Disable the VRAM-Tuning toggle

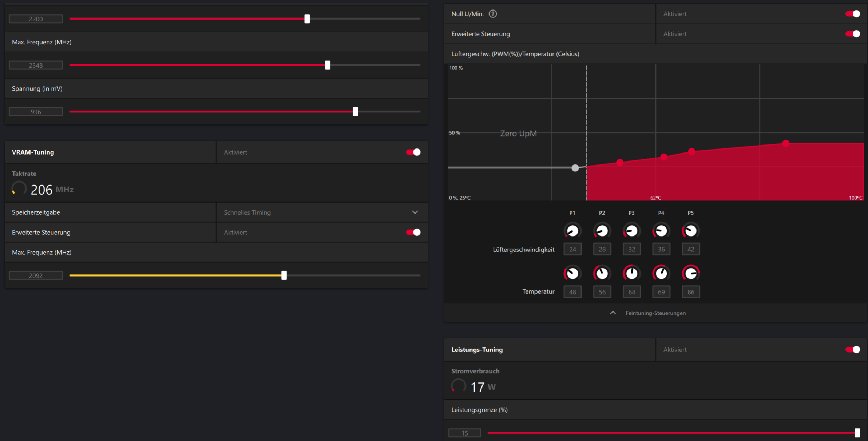coord(413,152)
